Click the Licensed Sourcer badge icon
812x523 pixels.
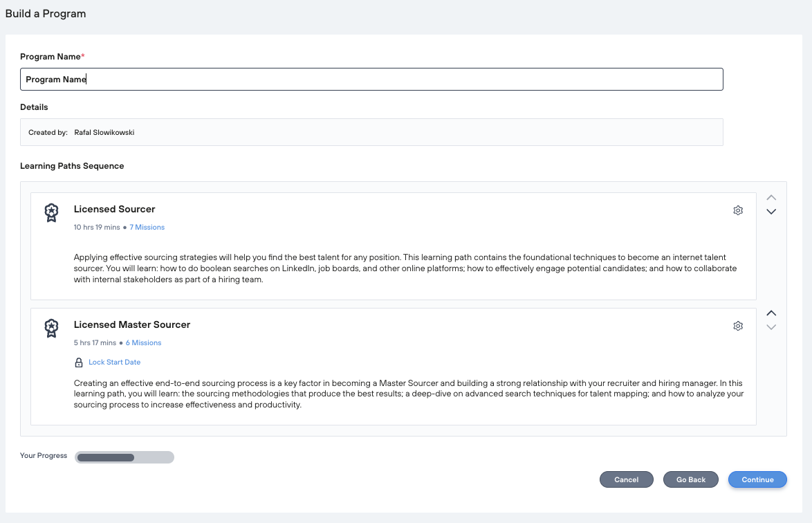pos(51,212)
